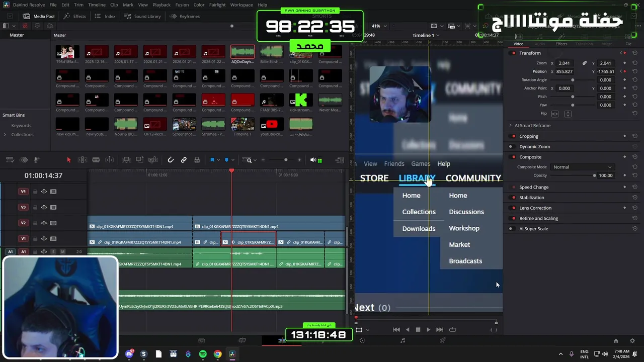Open the Fairlight menu
Image resolution: width=644 pixels, height=362 pixels.
coord(217,5)
